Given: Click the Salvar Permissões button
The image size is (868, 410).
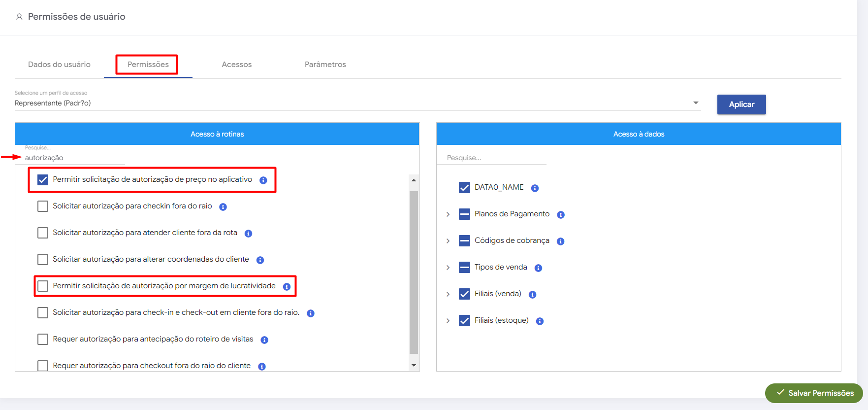Looking at the screenshot, I should [x=814, y=393].
